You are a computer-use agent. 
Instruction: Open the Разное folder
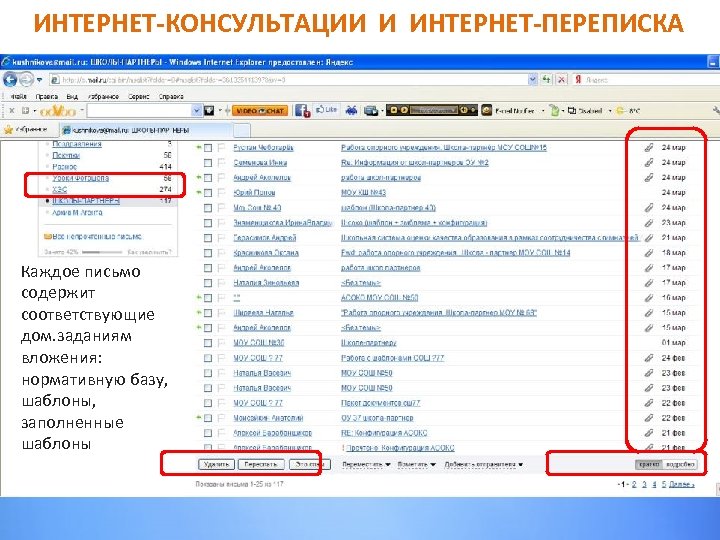pyautogui.click(x=64, y=167)
